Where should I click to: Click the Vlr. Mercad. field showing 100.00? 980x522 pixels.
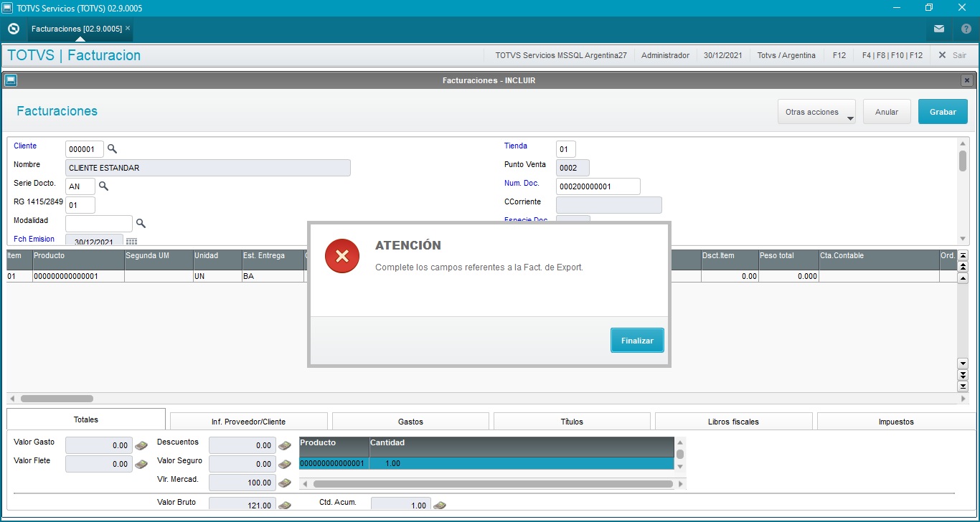[242, 483]
